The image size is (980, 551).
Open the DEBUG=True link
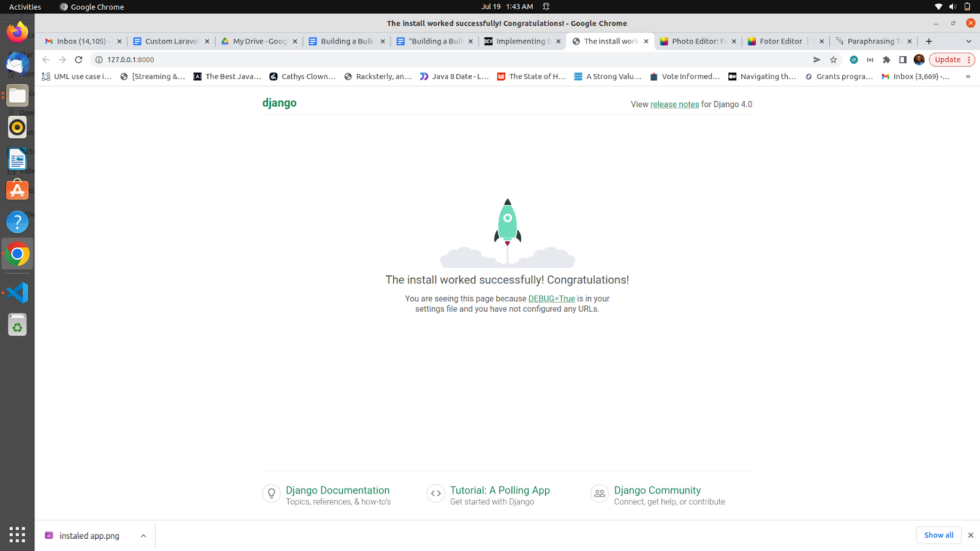[551, 299]
